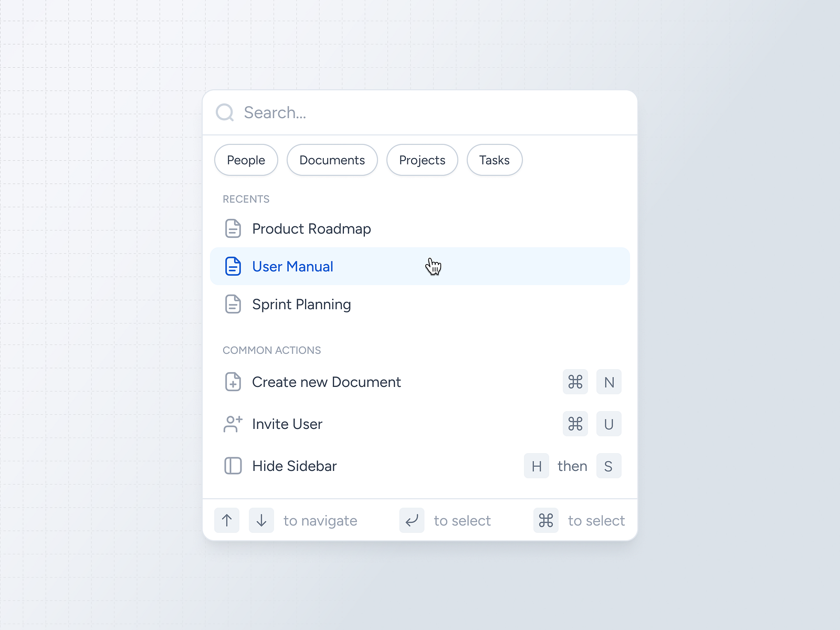Click the N shortcut key badge
Screen dimensions: 840x630
pos(608,382)
